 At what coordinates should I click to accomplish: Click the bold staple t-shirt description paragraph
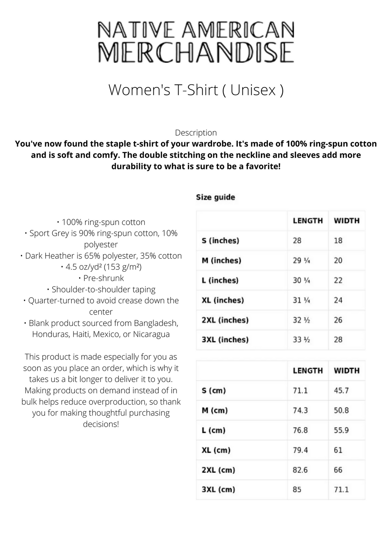(x=196, y=155)
